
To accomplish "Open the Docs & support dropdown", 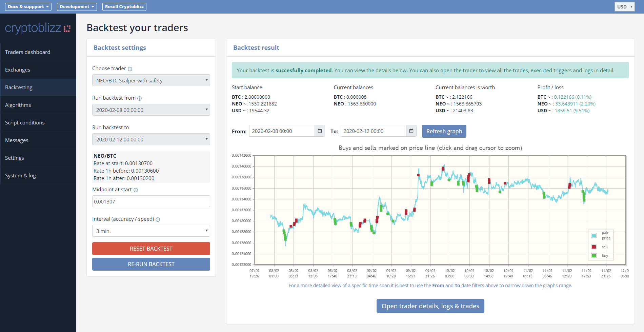I will (28, 7).
